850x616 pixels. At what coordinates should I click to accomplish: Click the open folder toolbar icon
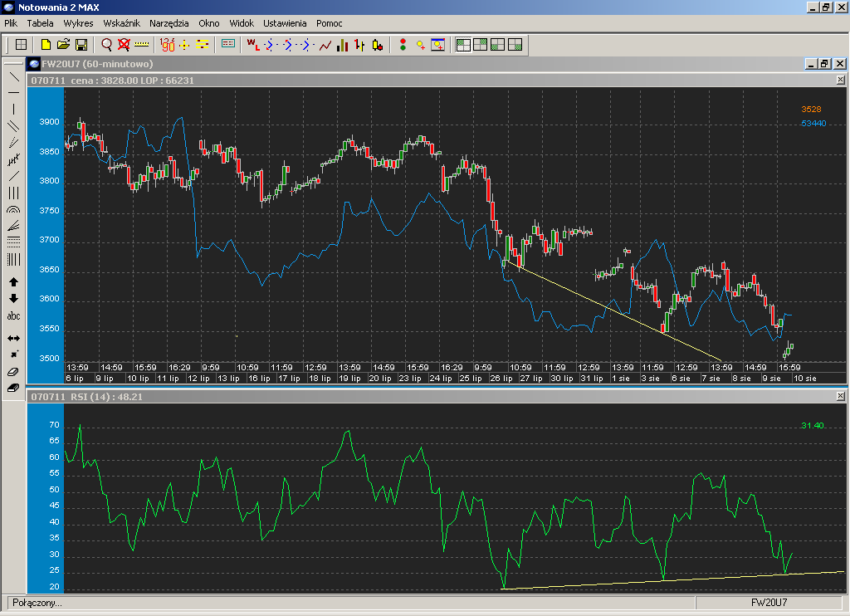(x=63, y=45)
